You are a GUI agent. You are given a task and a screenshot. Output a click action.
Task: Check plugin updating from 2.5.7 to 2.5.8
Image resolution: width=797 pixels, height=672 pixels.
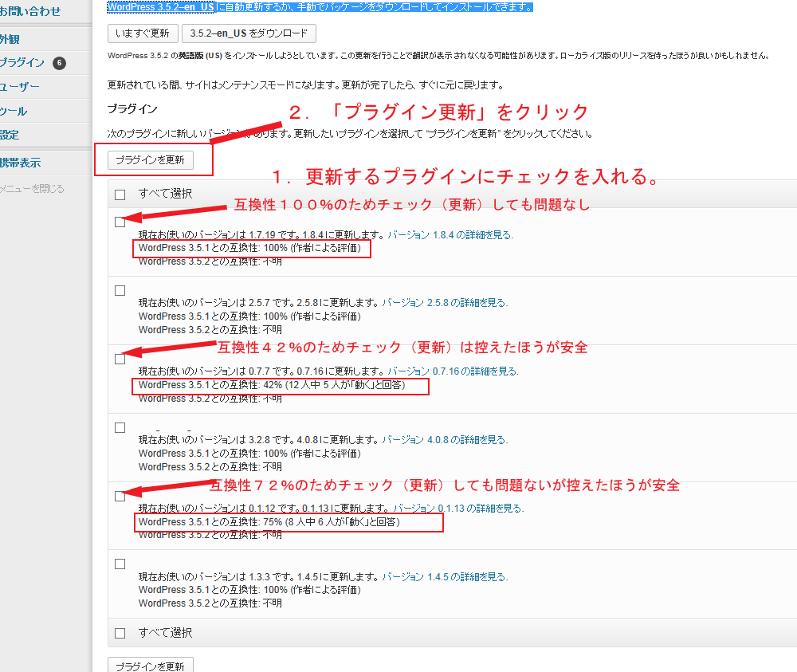point(120,291)
